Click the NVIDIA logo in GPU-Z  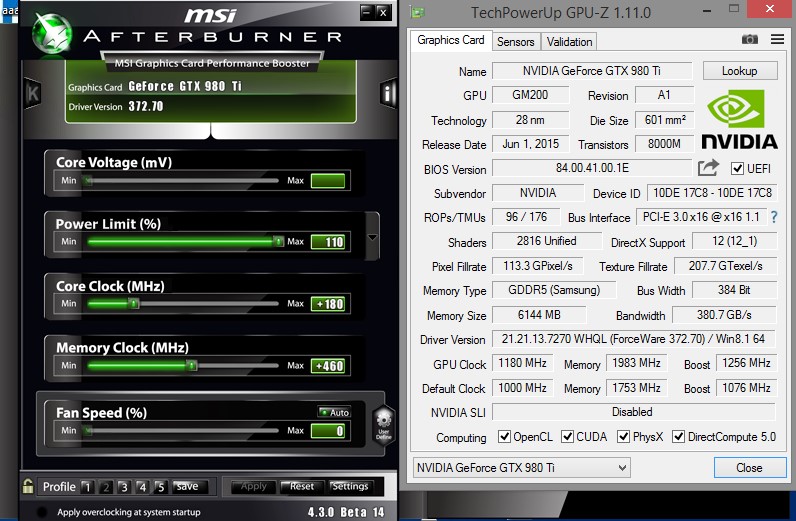(739, 119)
